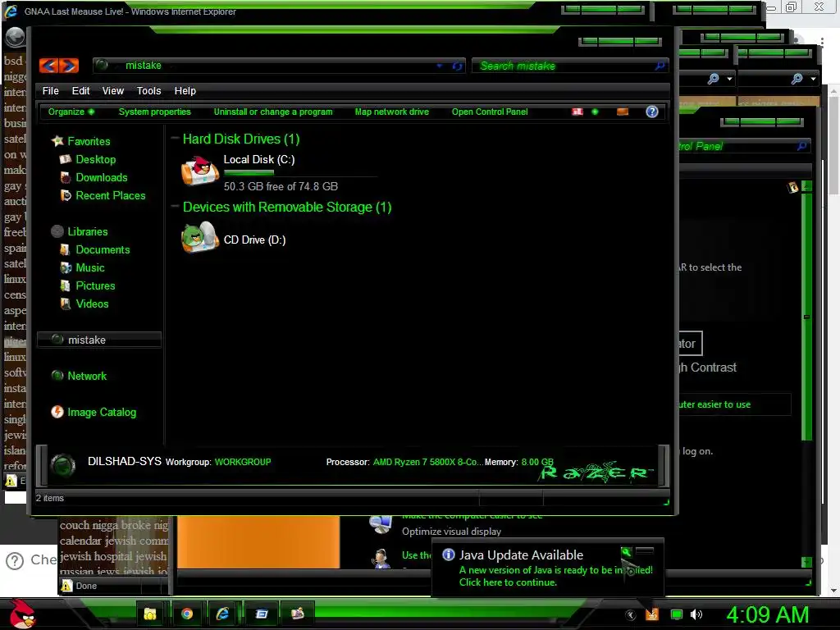Image resolution: width=840 pixels, height=630 pixels.
Task: Open the Help menu
Action: click(x=185, y=90)
